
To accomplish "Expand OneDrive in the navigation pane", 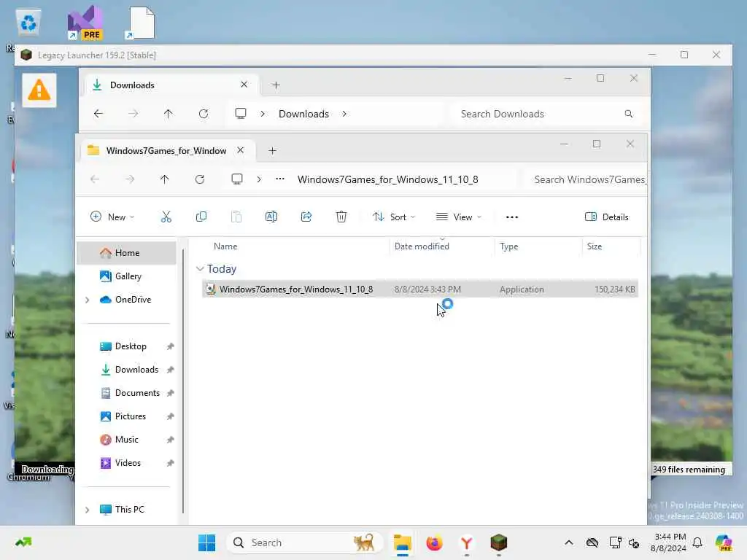I will pos(88,300).
